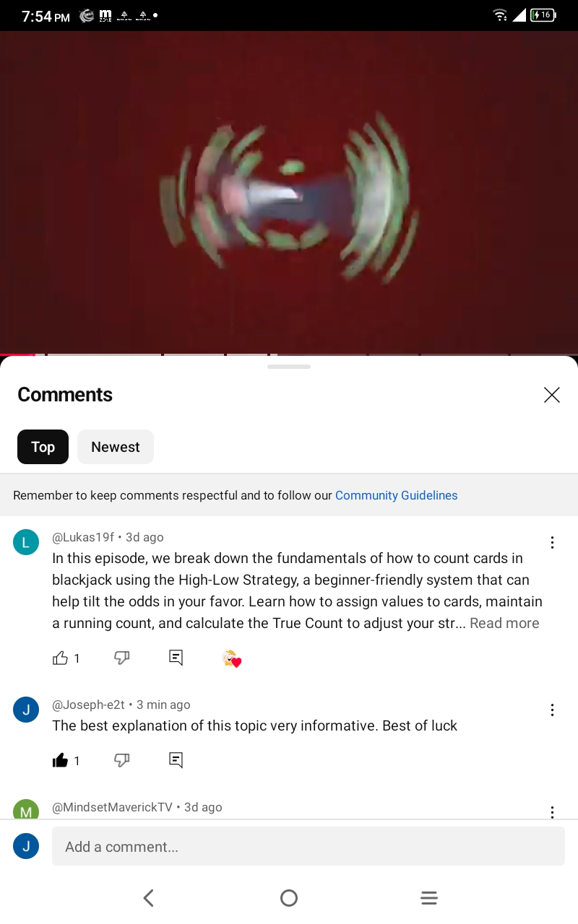Like the comment by @Lukas19f
This screenshot has height=924, width=578.
click(61, 658)
